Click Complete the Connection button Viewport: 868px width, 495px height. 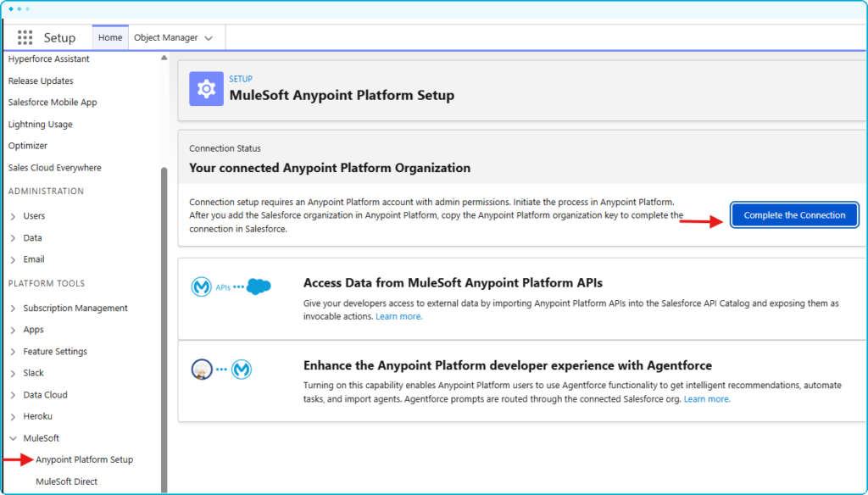click(794, 214)
